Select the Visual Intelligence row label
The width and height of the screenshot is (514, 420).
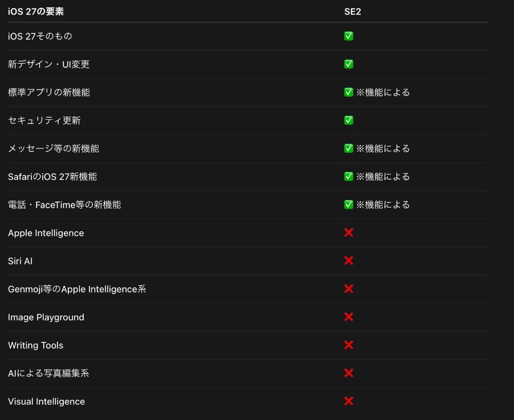click(x=46, y=401)
